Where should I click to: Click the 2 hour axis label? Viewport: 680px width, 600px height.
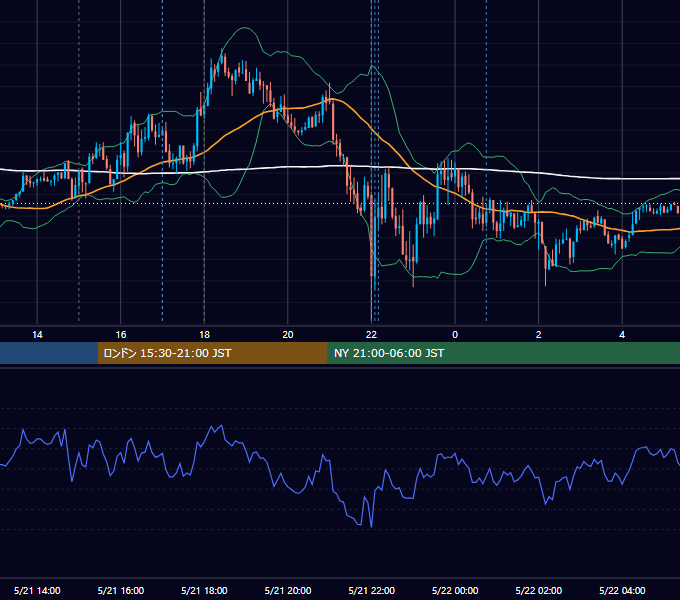(539, 335)
